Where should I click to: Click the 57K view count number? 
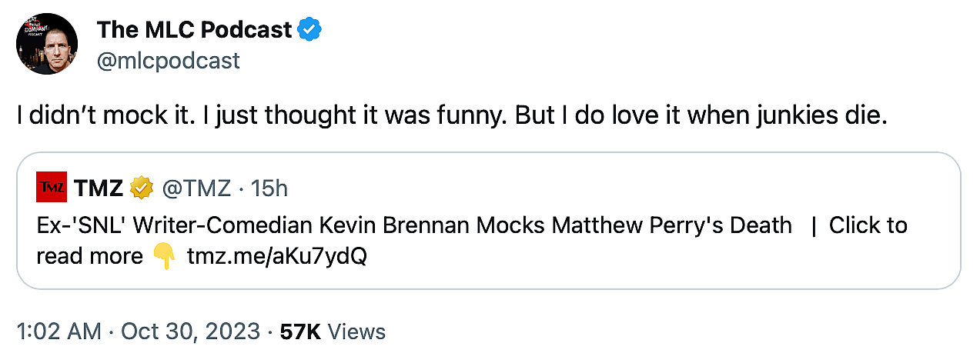300,331
